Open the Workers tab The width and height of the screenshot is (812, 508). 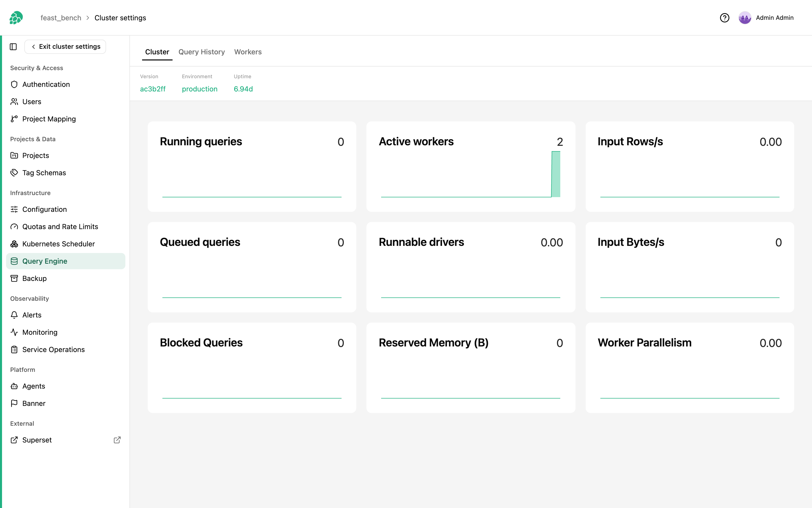tap(248, 52)
